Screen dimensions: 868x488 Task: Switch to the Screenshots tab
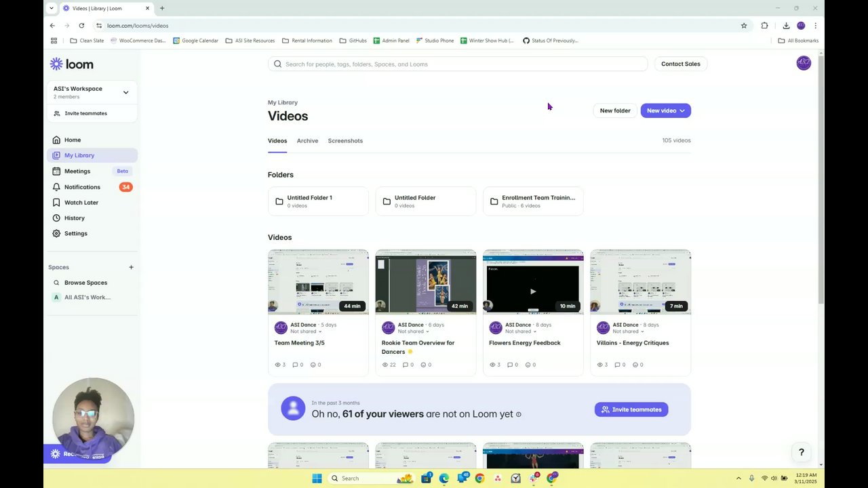pos(345,141)
